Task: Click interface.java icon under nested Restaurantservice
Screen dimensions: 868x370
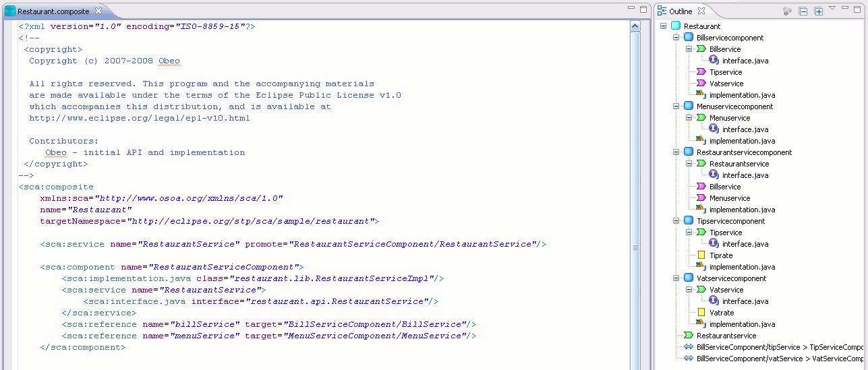Action: point(714,175)
